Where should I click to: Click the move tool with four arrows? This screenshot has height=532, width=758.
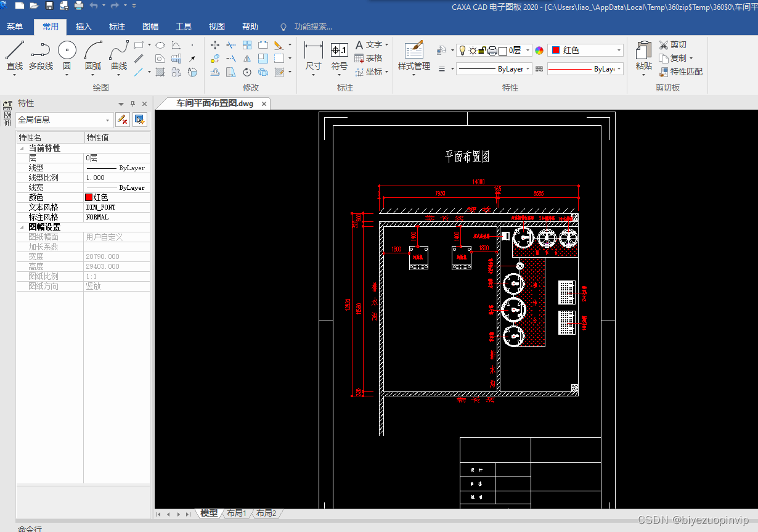point(215,45)
